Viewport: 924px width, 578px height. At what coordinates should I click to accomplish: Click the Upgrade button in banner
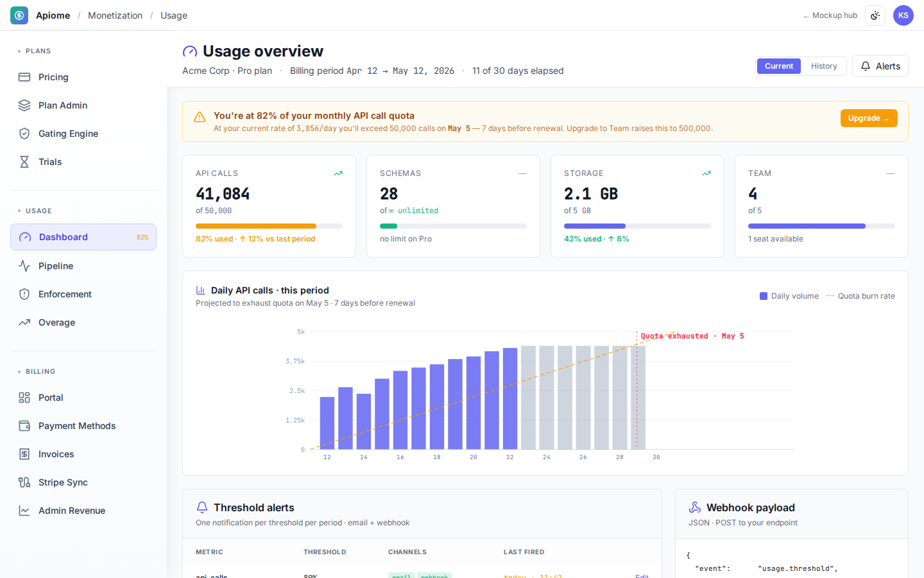pyautogui.click(x=869, y=118)
